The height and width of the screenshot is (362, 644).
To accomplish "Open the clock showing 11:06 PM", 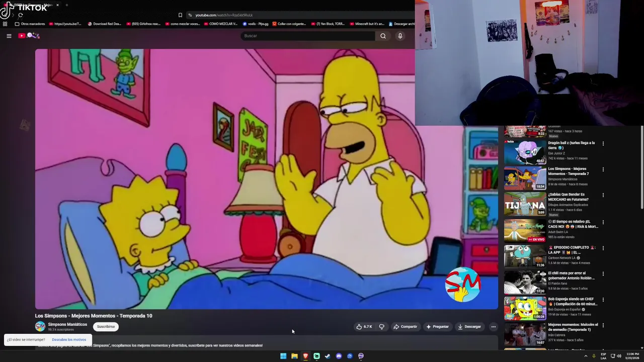I will coord(633,356).
